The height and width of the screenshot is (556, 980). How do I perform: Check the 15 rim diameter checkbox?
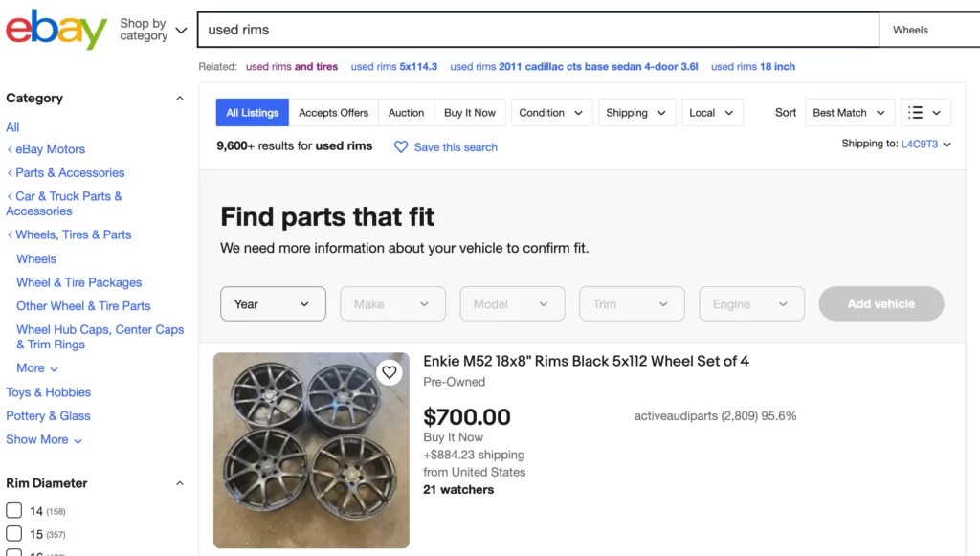click(x=13, y=533)
